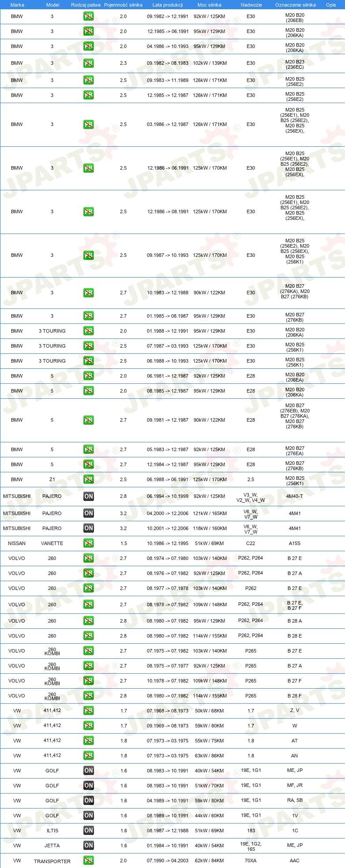
Task: Click the engine code M20 B23 (236EC)
Action: [295, 64]
